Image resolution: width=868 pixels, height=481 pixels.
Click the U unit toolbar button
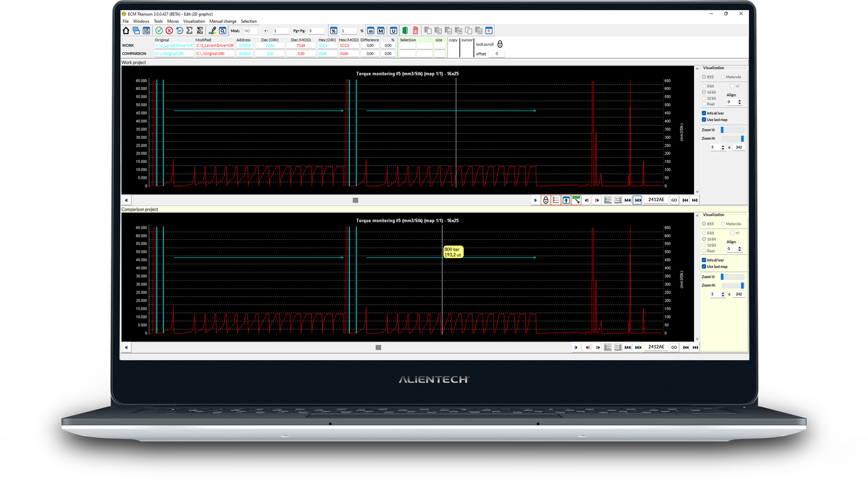pos(393,30)
